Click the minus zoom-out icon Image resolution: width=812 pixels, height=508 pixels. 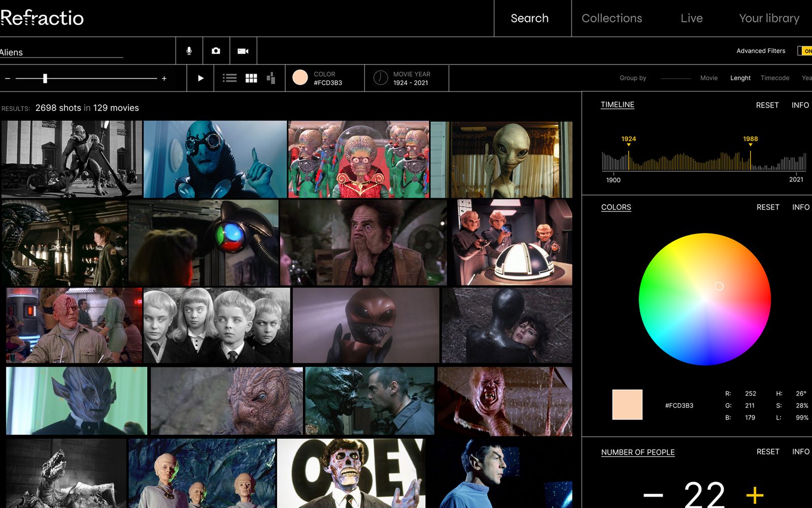click(8, 79)
